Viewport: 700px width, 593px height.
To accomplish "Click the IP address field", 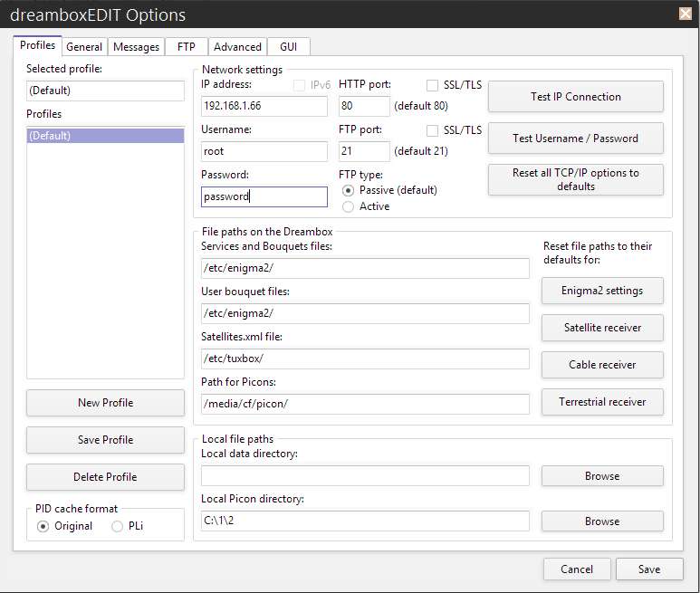I will click(264, 106).
